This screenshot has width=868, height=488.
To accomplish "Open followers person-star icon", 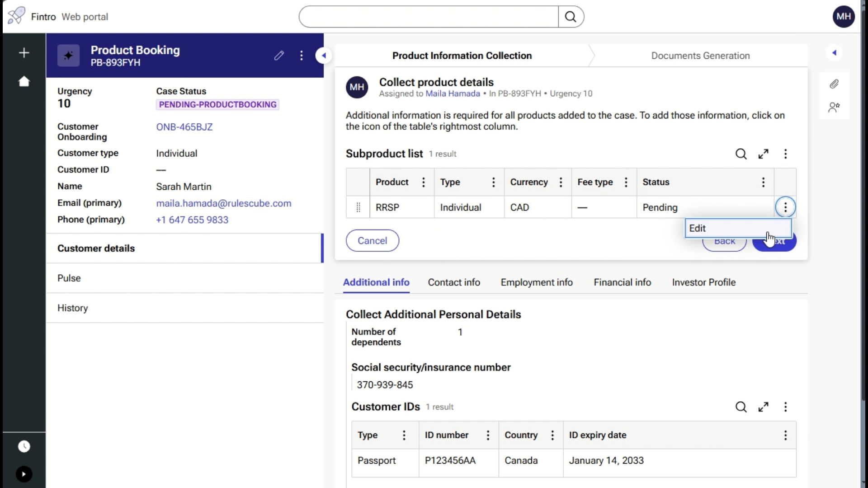I will tap(834, 108).
